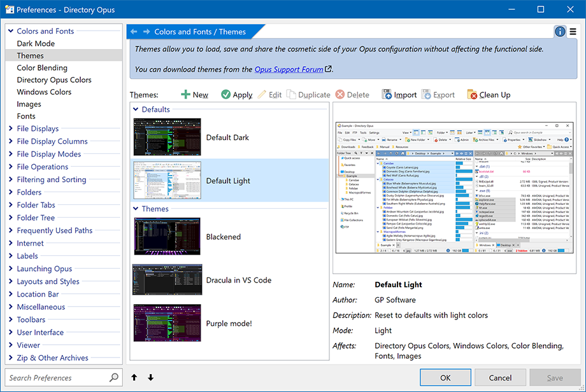Viewport: 586px width, 392px height.
Task: Click the green checkmark Apply icon
Action: [225, 94]
